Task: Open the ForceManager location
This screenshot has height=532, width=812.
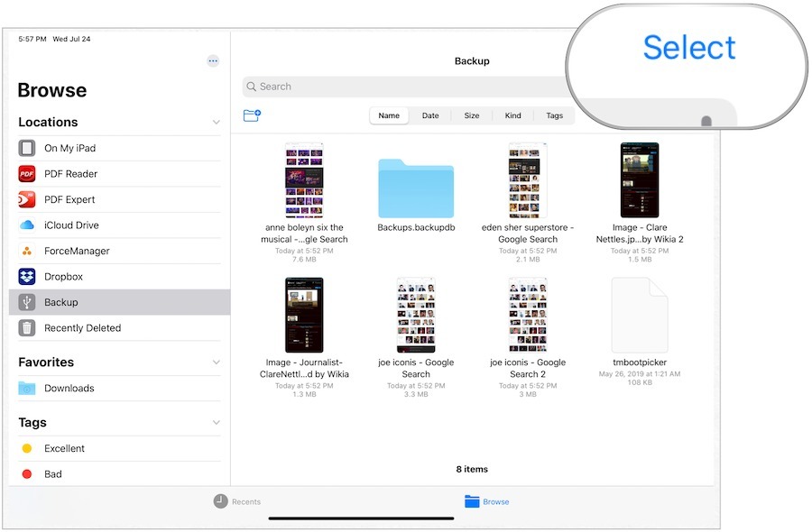Action: pyautogui.click(x=77, y=251)
